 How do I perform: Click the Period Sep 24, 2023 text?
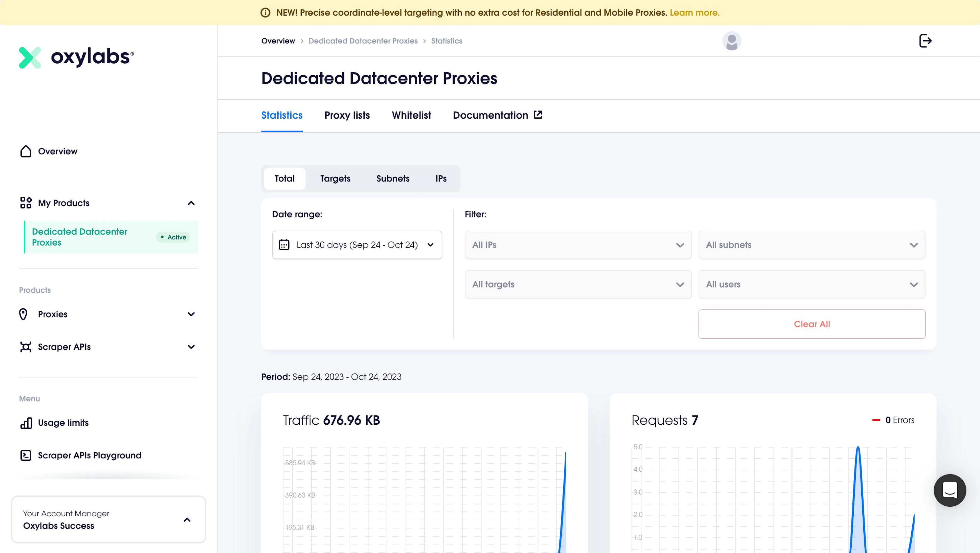tap(331, 376)
